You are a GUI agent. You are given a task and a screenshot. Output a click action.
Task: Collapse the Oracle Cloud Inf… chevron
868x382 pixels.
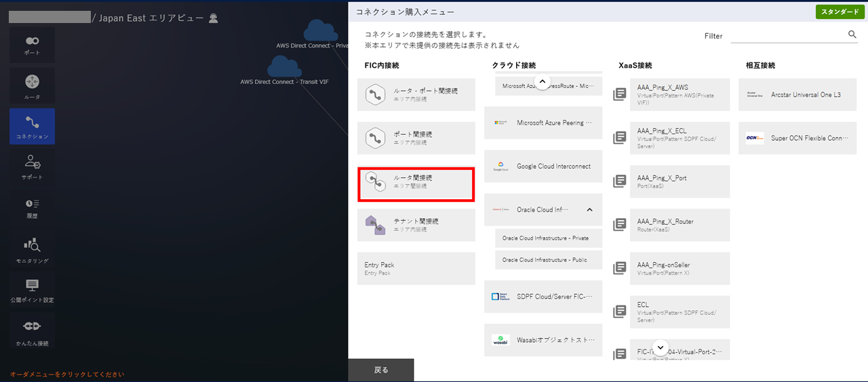tap(589, 210)
